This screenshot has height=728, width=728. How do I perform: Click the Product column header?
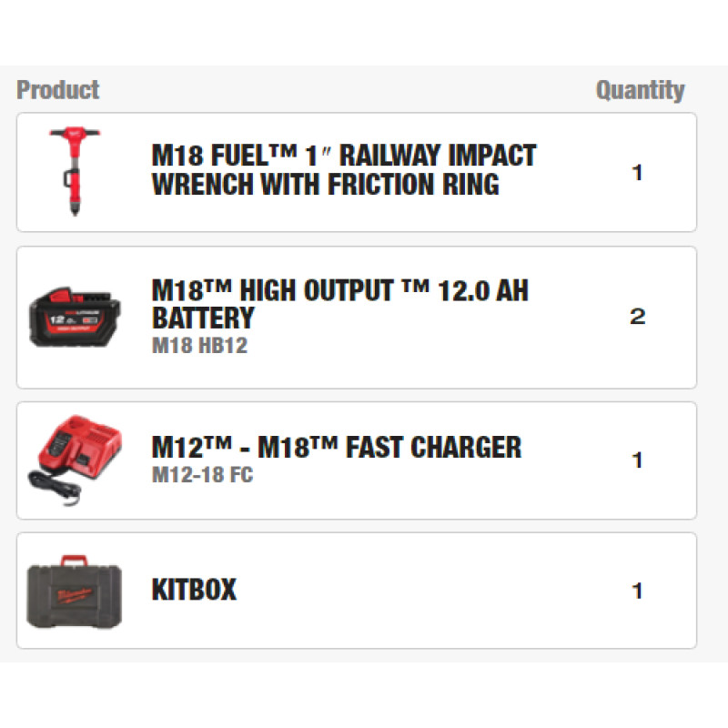click(57, 90)
